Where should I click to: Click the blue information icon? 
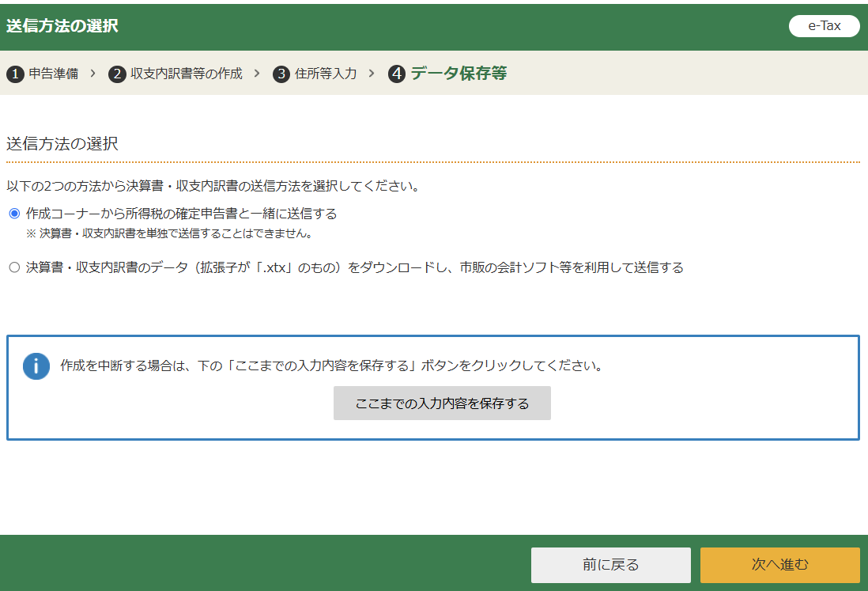[36, 366]
